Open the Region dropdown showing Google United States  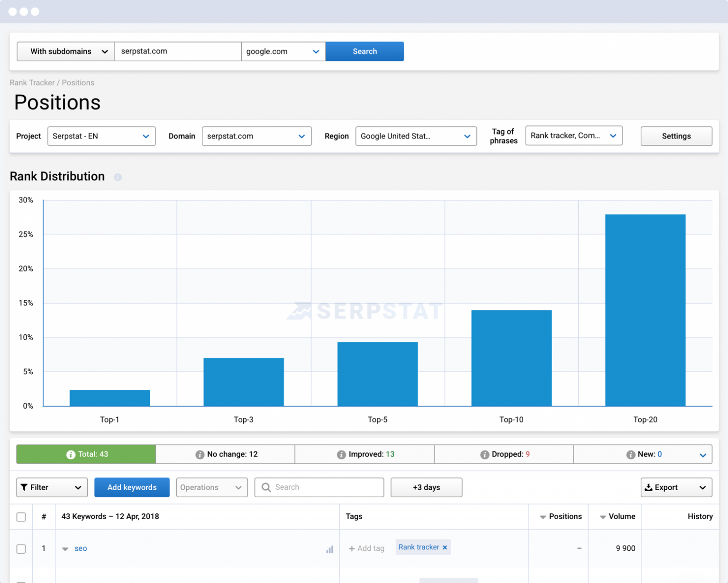point(416,136)
